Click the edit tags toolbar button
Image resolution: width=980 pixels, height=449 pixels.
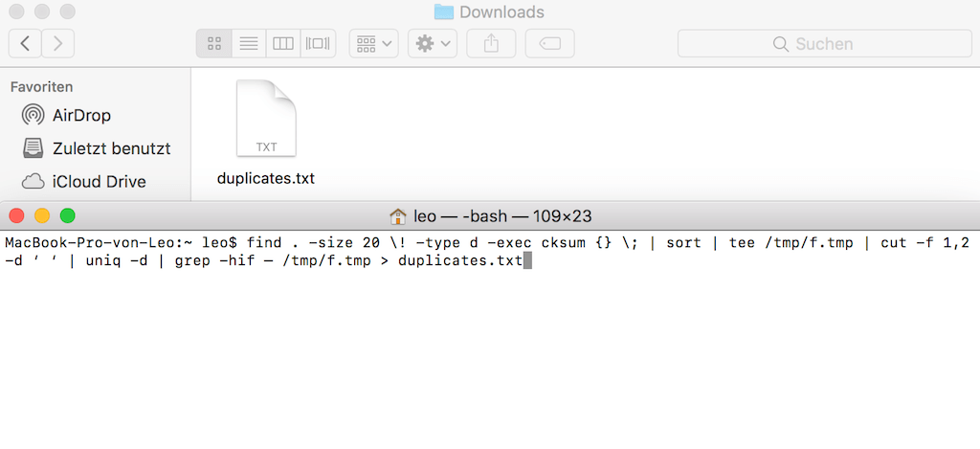(x=550, y=43)
